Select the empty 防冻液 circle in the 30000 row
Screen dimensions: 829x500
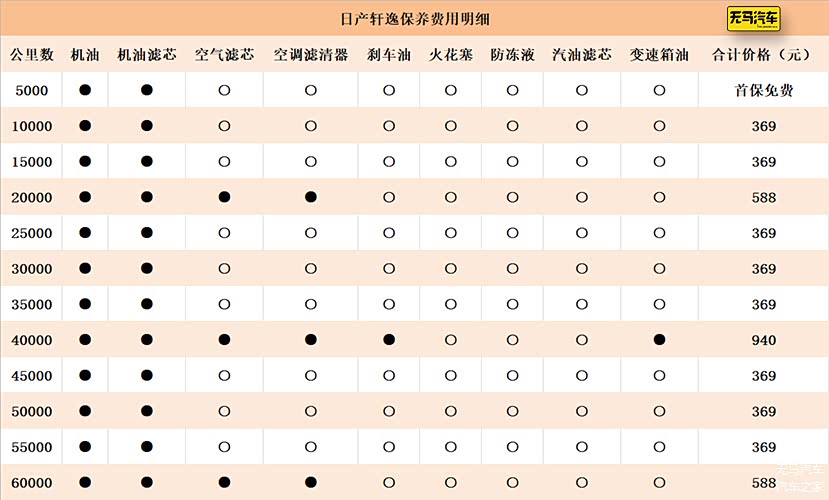513,269
